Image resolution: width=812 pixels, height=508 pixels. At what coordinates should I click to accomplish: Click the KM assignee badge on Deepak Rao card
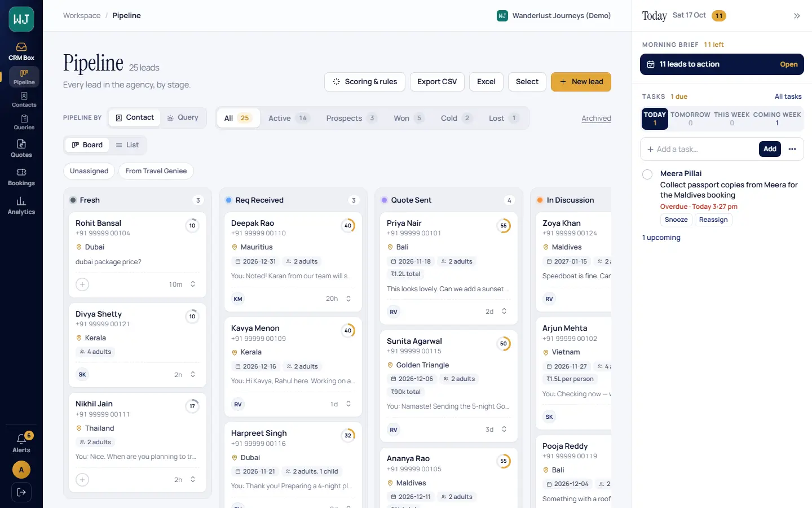(x=238, y=299)
